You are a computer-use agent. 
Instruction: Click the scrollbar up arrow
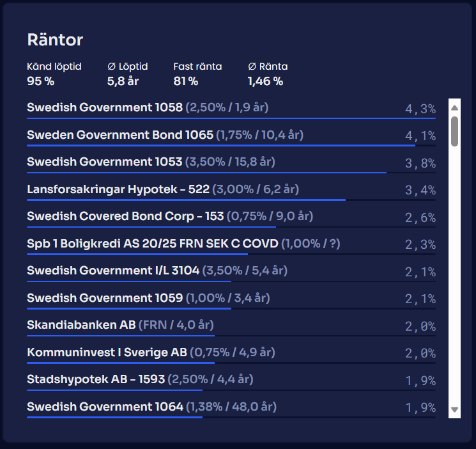pos(455,107)
